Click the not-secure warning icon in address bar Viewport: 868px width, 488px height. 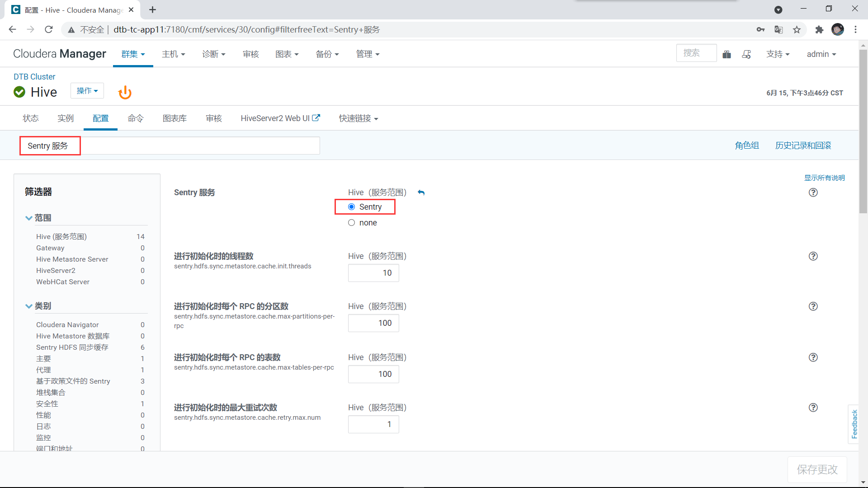point(71,30)
